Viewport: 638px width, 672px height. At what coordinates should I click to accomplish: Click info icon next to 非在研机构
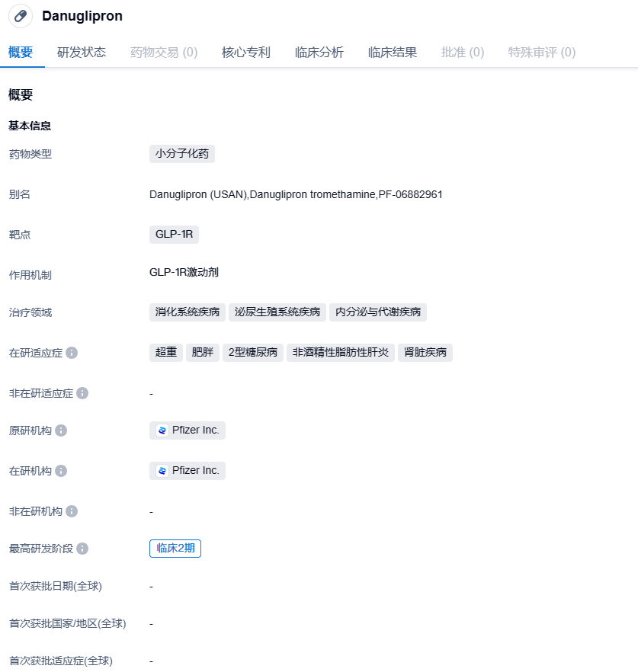click(x=72, y=511)
